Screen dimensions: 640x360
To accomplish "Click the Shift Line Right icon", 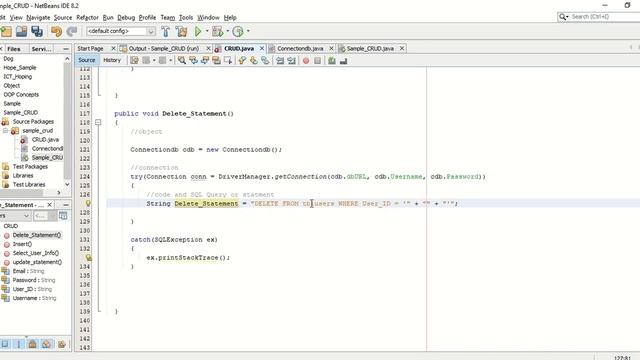I will point(291,60).
